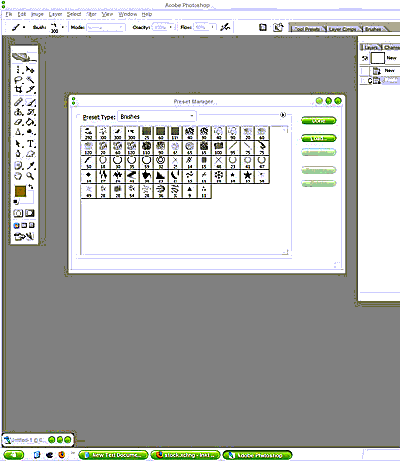
Task: Open the Preset Manager flyout menu arrow
Action: click(283, 115)
